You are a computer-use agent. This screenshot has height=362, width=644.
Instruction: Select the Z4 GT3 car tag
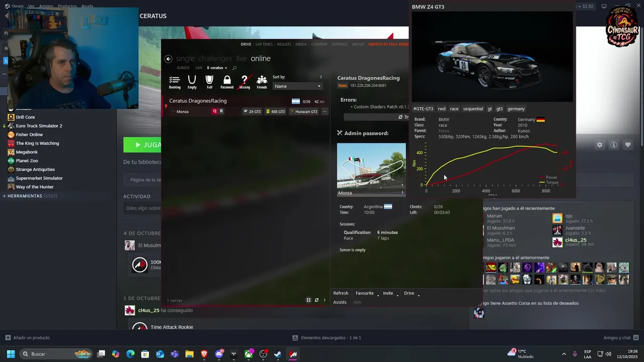[x=252, y=112]
